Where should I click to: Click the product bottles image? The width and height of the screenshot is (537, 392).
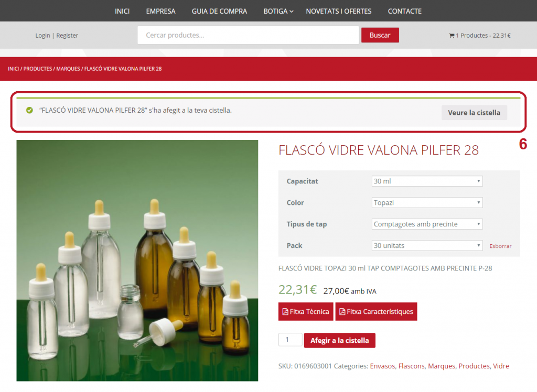coord(137,260)
